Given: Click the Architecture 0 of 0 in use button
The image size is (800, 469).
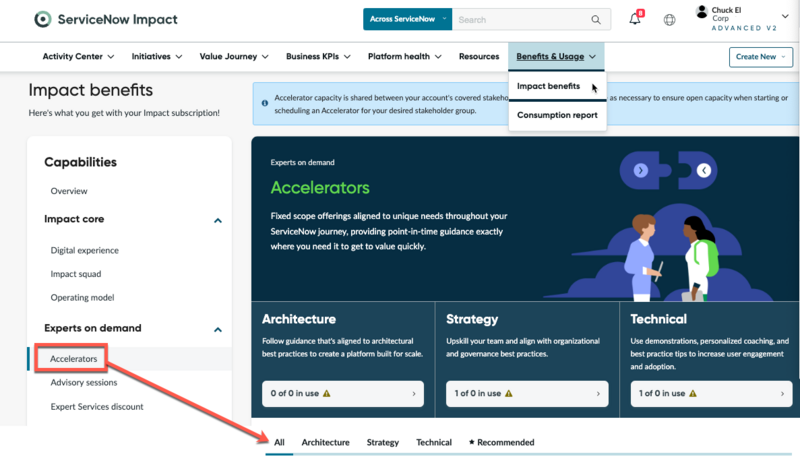Looking at the screenshot, I should click(343, 393).
